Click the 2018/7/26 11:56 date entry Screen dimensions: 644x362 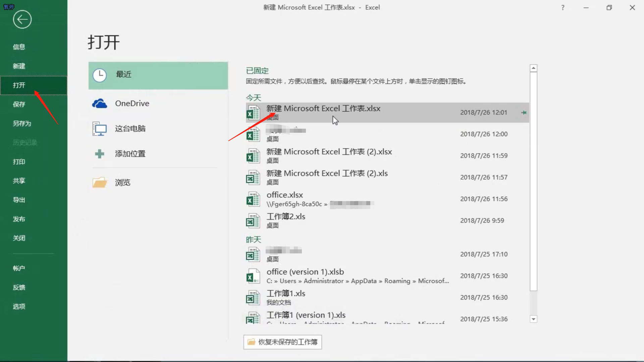click(x=484, y=199)
